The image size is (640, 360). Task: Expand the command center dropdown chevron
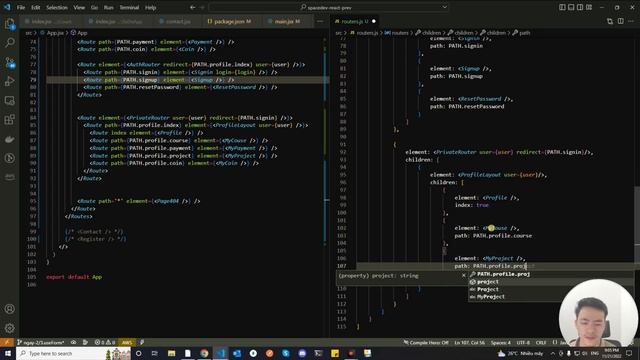[444, 7]
